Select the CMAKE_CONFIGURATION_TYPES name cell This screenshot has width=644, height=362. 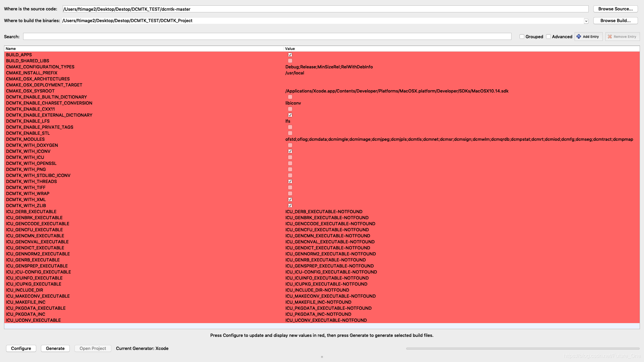coord(40,67)
